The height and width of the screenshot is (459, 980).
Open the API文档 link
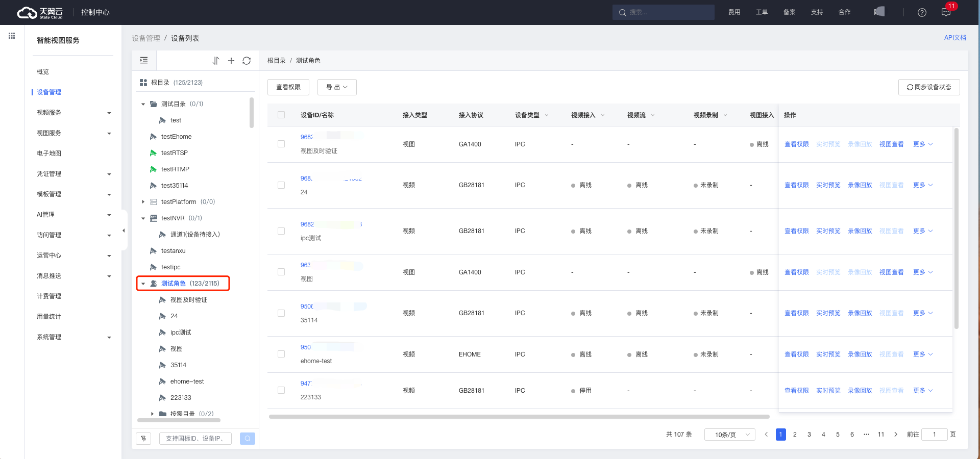coord(955,38)
